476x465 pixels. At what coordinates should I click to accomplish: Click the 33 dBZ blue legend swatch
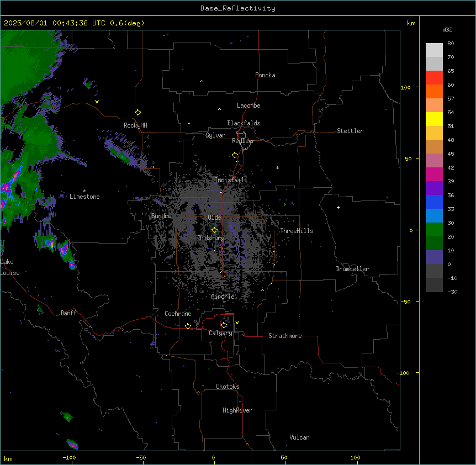click(x=434, y=215)
